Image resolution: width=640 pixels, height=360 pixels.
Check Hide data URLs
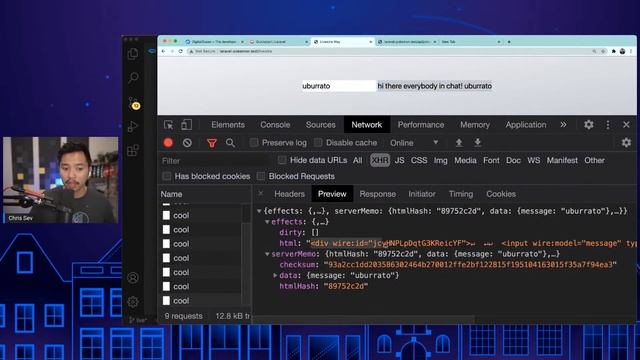282,160
